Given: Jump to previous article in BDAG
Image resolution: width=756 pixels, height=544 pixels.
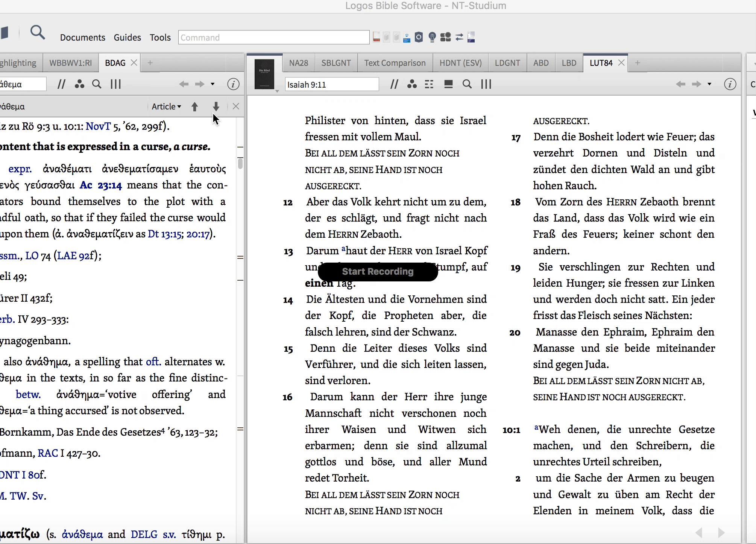Looking at the screenshot, I should [x=194, y=107].
